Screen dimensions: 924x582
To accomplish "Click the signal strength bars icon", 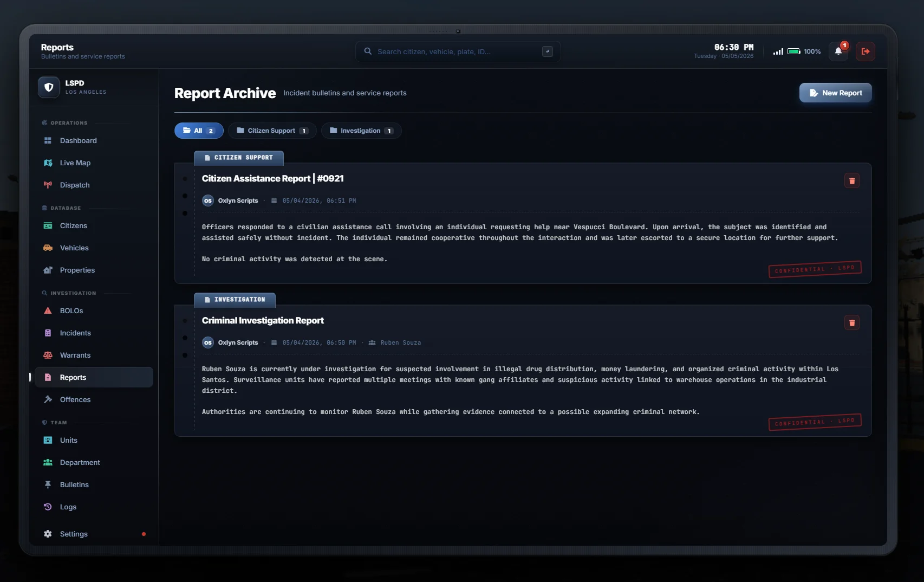I will tap(778, 51).
